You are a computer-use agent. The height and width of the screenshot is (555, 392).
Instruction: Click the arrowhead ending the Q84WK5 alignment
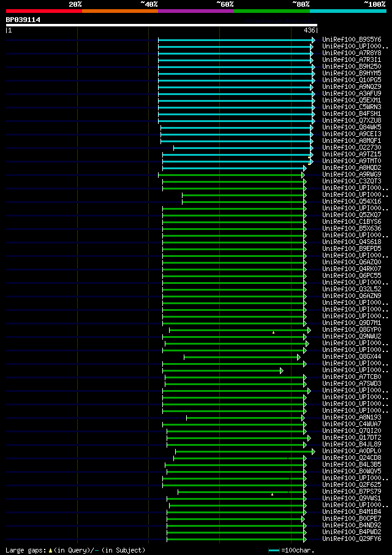(312, 128)
